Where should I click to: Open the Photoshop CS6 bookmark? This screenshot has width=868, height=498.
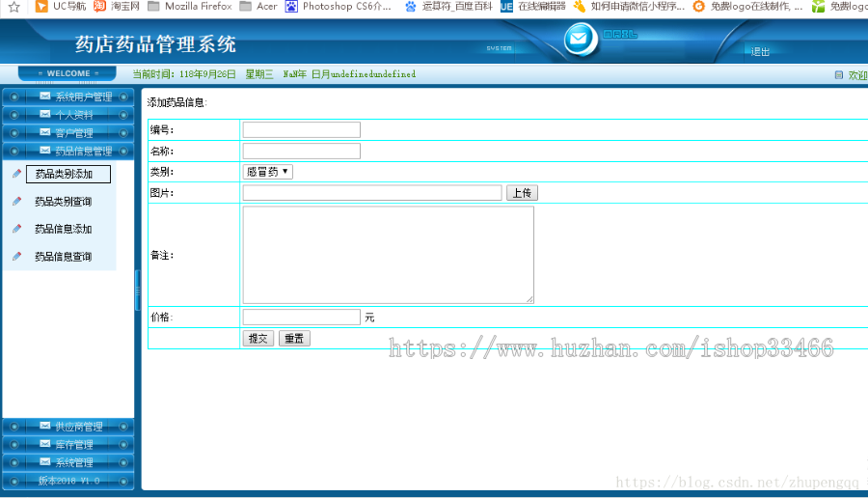click(x=339, y=6)
